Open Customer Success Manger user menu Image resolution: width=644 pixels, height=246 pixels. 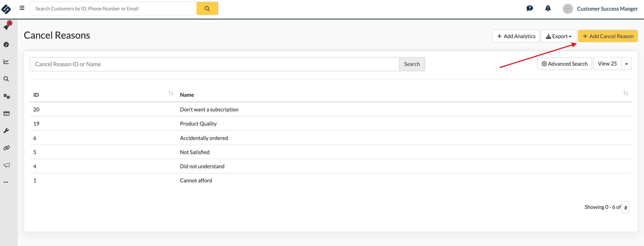pos(607,9)
